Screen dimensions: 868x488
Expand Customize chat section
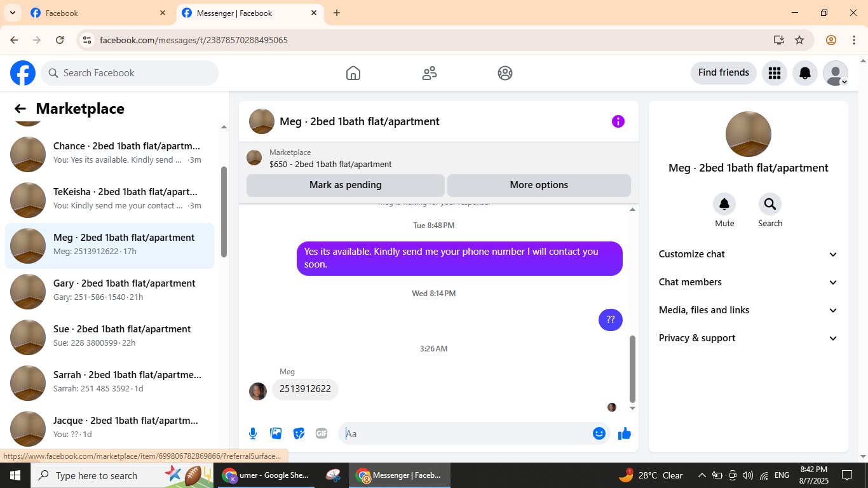pos(749,254)
